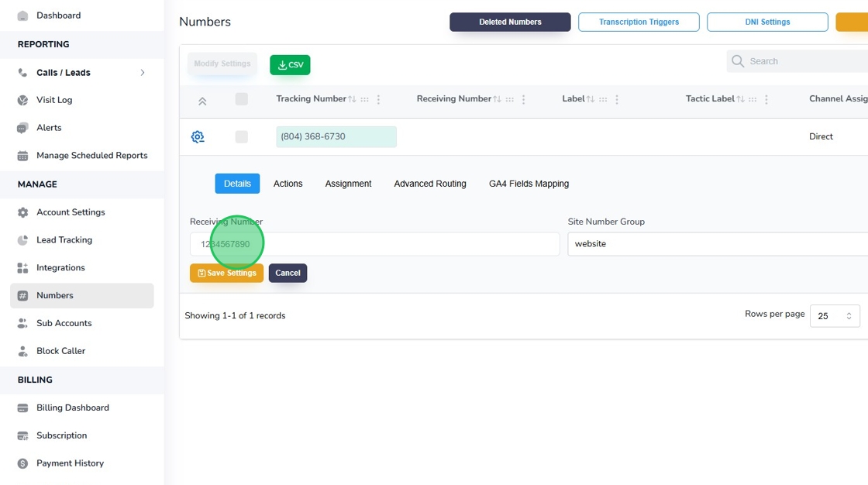Click the Tracking Number column drag-handle dots
The width and height of the screenshot is (868, 485).
tap(364, 99)
